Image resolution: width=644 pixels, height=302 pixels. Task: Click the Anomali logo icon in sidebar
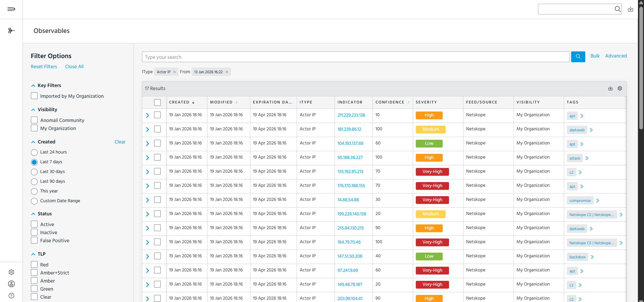coord(11,31)
